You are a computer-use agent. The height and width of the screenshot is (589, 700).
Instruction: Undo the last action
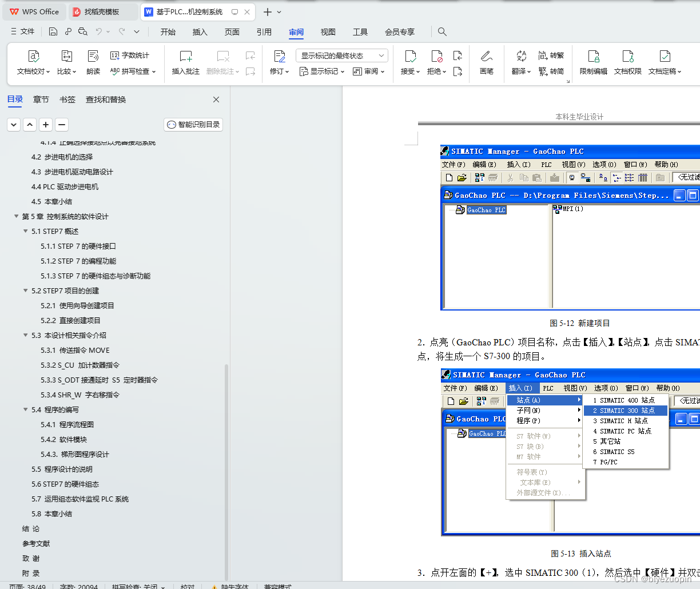[99, 32]
